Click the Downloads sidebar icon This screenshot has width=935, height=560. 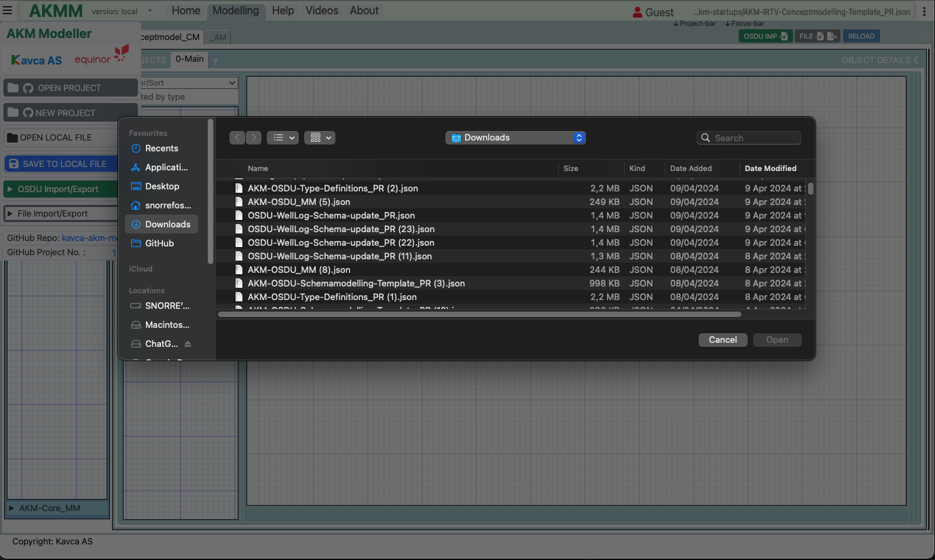136,224
